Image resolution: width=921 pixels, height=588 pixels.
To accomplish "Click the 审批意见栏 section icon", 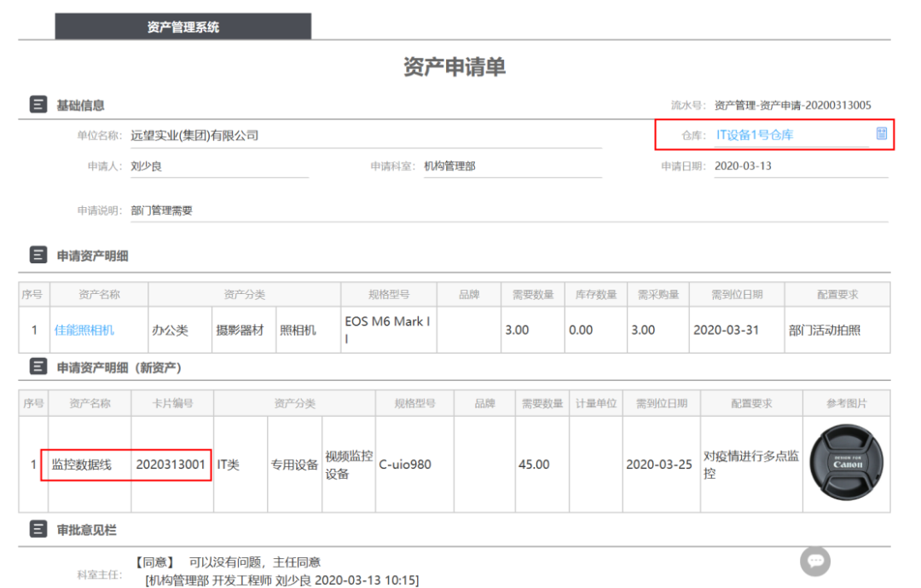I will pos(38,530).
